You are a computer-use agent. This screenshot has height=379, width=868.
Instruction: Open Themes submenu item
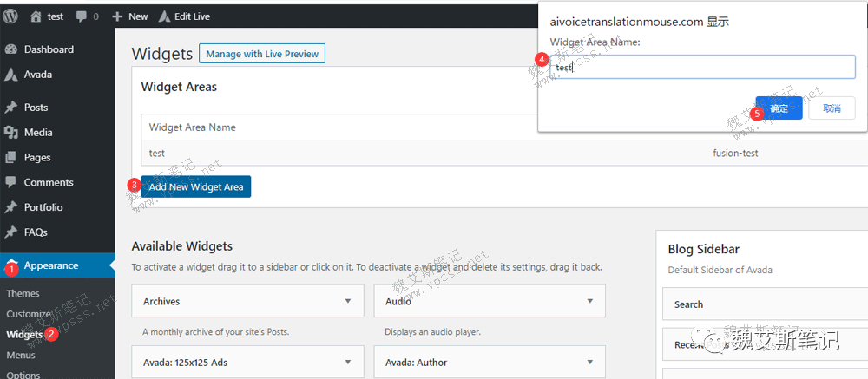23,293
